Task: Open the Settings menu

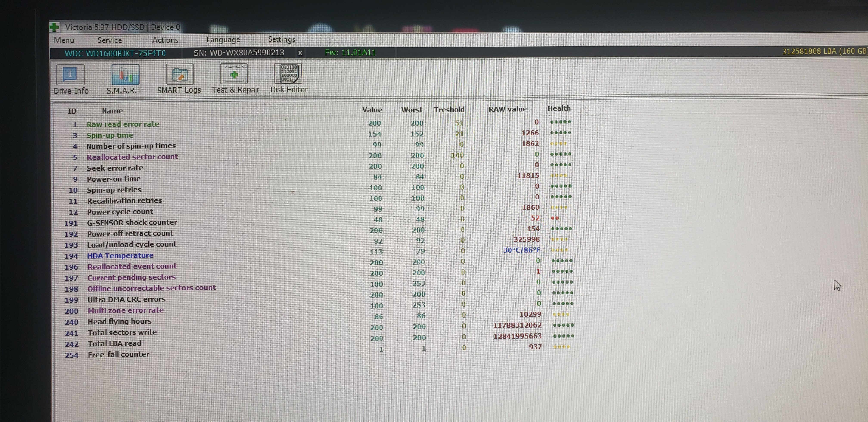Action: pyautogui.click(x=281, y=39)
